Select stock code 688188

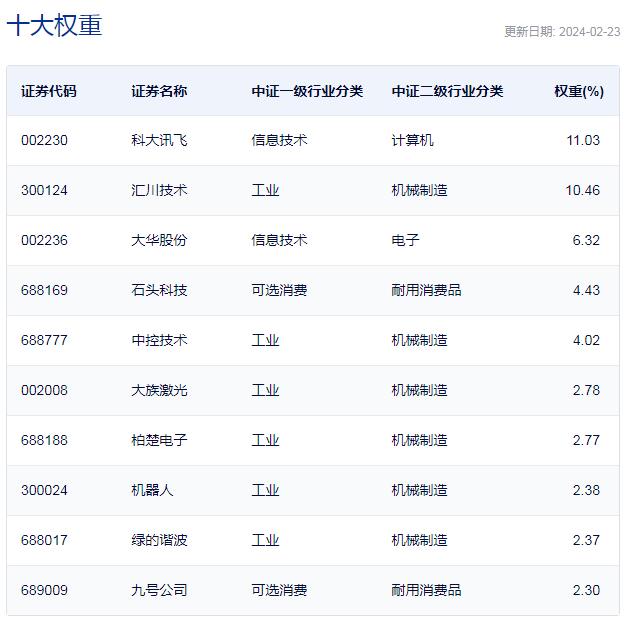(x=44, y=440)
